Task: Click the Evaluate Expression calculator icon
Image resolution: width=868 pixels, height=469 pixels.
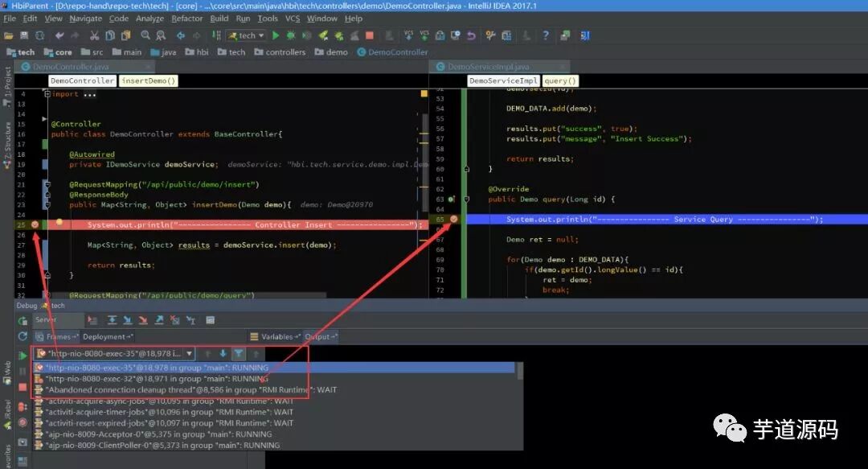Action: click(x=210, y=320)
